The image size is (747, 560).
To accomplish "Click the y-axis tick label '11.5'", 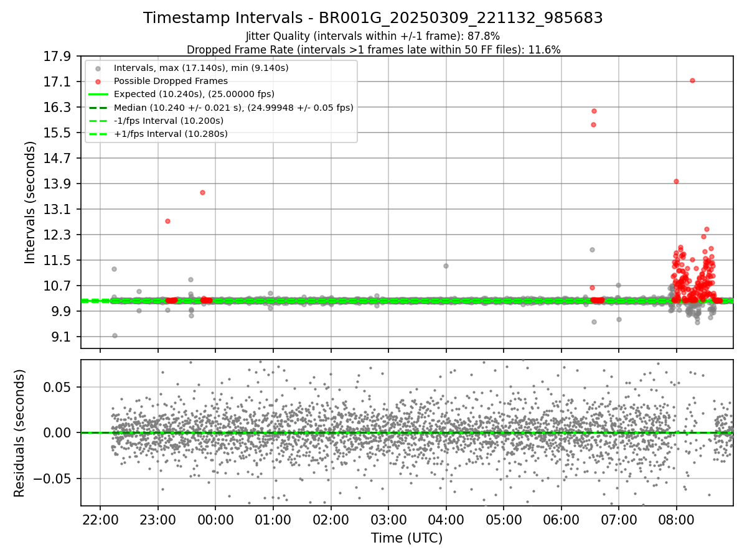I will pos(59,261).
